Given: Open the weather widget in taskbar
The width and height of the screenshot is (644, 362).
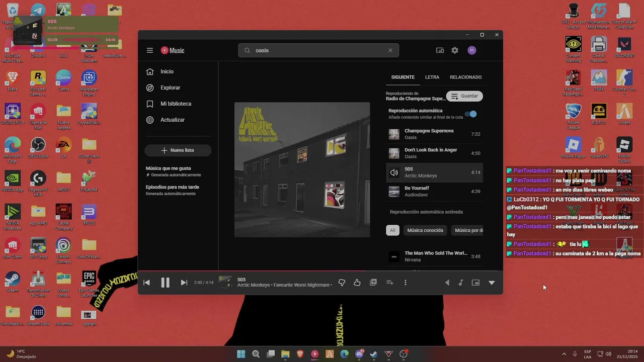Looking at the screenshot, I should [21, 354].
